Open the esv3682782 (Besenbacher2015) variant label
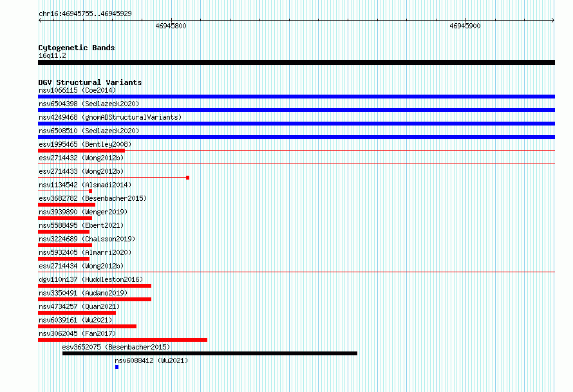573x392 pixels. pos(93,198)
